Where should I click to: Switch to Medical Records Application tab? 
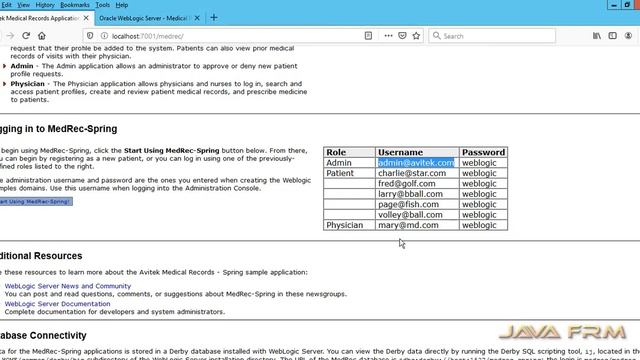click(x=40, y=18)
